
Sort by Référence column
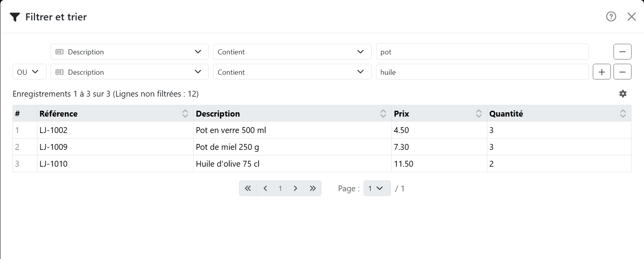pyautogui.click(x=185, y=113)
